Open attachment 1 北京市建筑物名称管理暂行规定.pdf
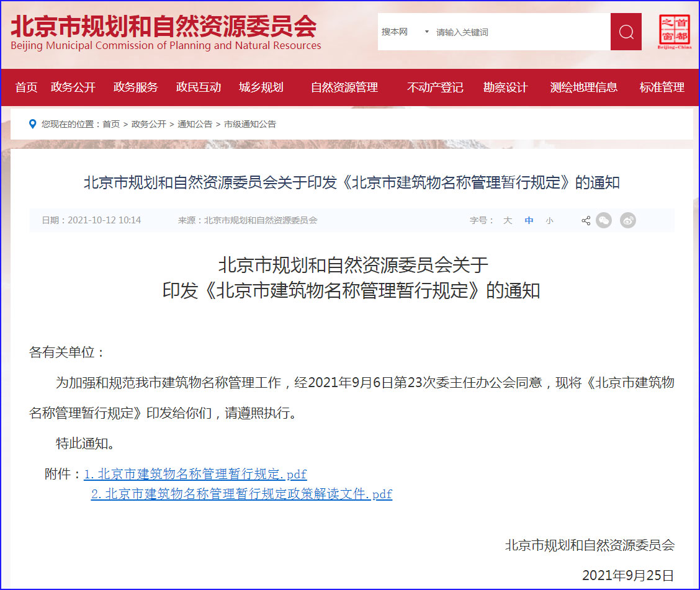The image size is (700, 590). point(195,474)
